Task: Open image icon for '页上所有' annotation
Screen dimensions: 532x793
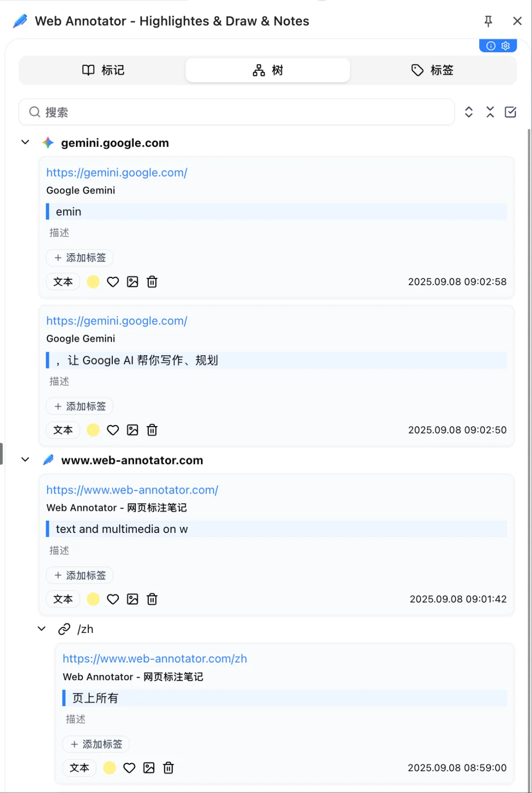Action: pyautogui.click(x=149, y=768)
